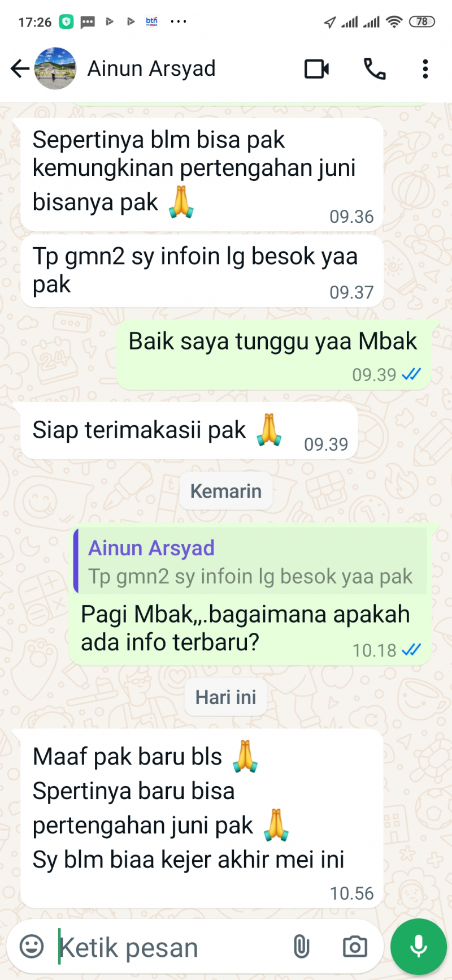Screen dimensions: 452x980
Task: Start a video call with Ainun Arsyad
Action: tap(316, 69)
